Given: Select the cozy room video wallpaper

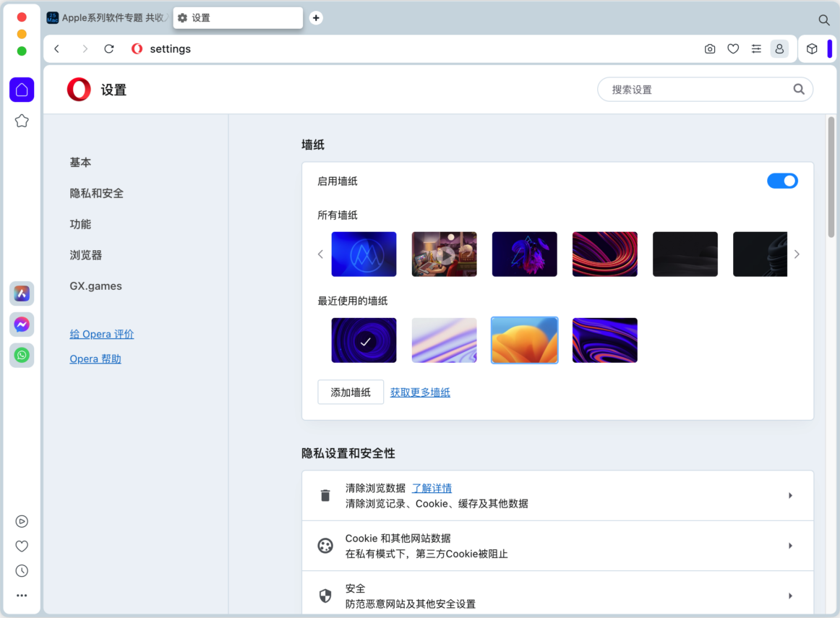Looking at the screenshot, I should [444, 254].
